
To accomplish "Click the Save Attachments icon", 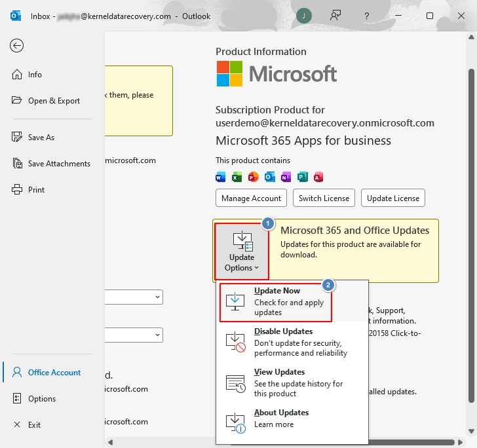I will point(17,163).
